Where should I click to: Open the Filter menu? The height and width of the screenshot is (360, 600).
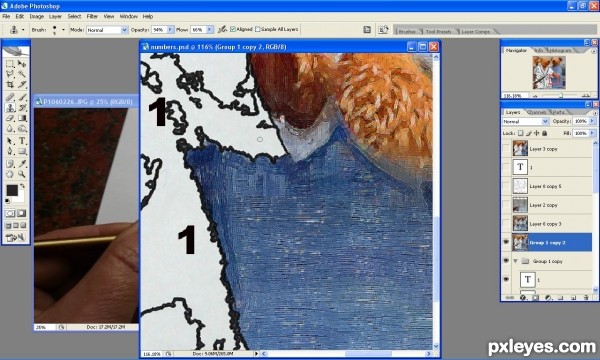92,16
